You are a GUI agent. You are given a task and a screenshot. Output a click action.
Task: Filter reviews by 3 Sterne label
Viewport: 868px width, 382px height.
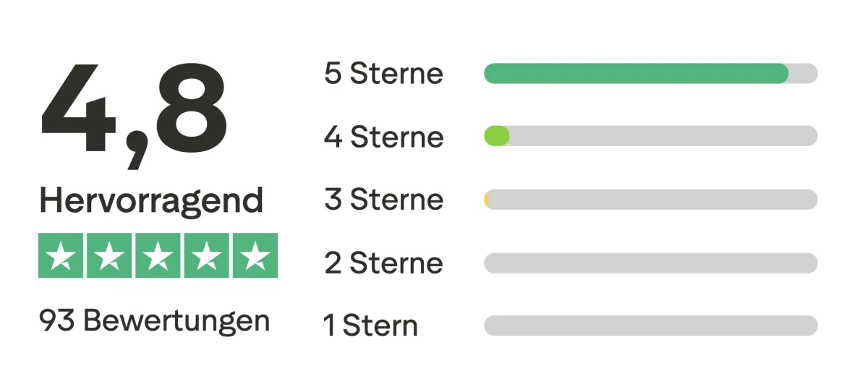pyautogui.click(x=383, y=200)
